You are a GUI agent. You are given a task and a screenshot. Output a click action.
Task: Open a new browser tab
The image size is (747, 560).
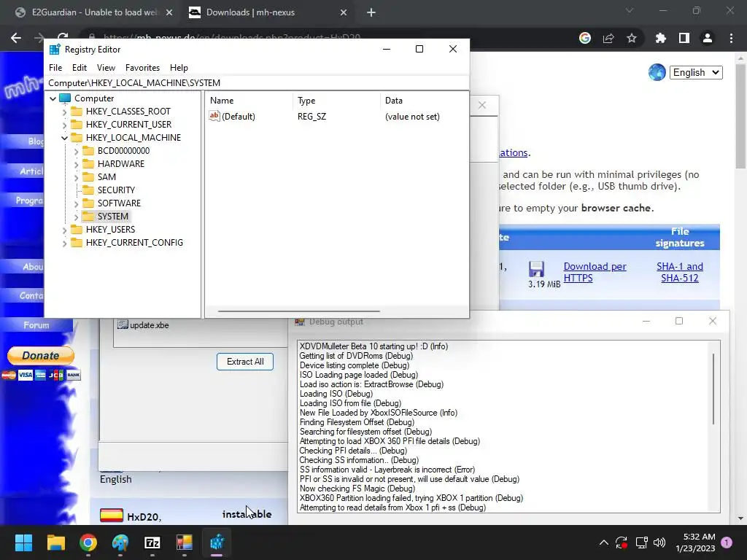point(371,12)
